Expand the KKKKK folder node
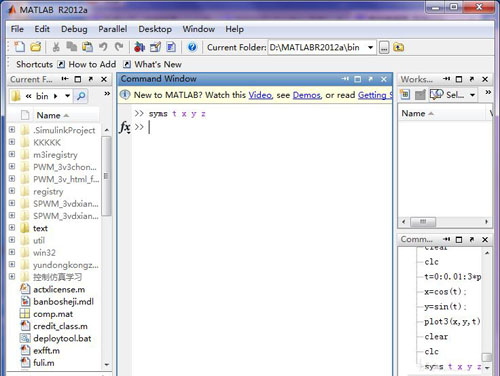Screen dimensions: 500x376 [x=12, y=142]
